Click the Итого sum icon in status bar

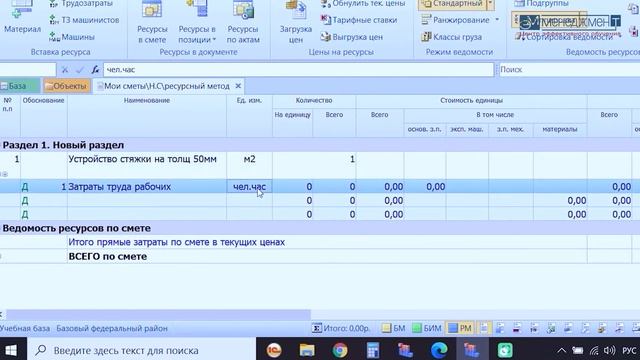317,328
